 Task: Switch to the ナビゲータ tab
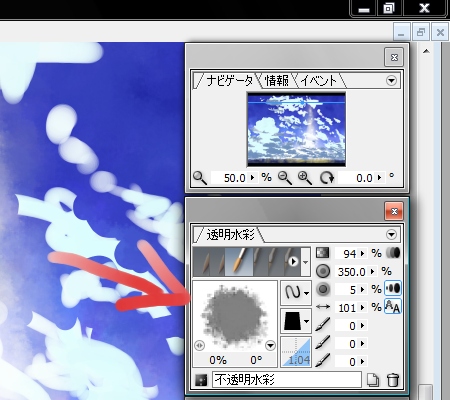[229, 81]
